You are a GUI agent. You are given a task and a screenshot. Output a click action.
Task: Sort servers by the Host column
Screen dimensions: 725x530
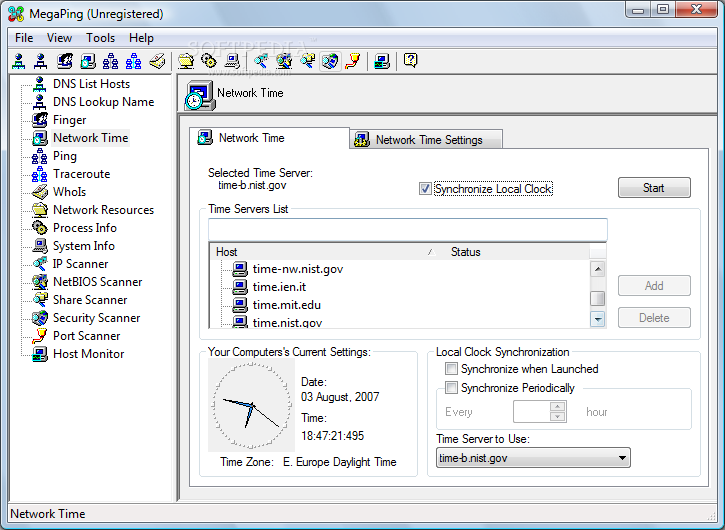tap(326, 252)
